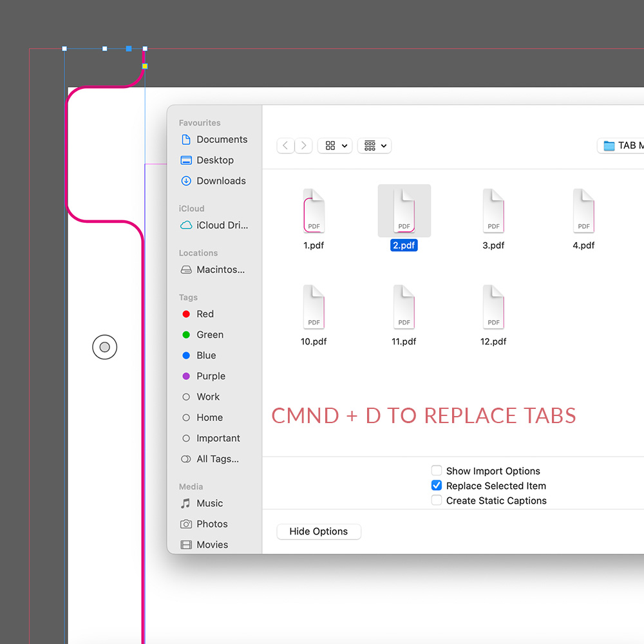The image size is (644, 644).
Task: Click the circular content grabber on page
Action: (x=105, y=347)
